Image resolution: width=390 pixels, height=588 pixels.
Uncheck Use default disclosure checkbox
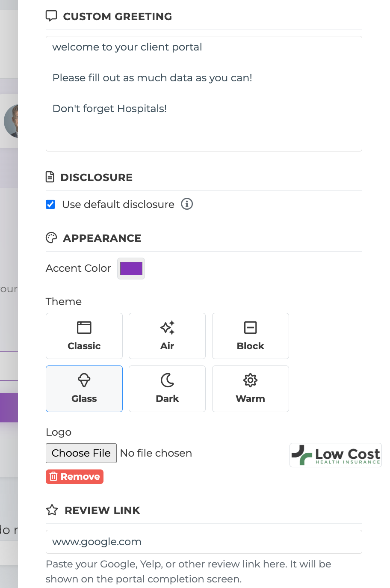50,204
